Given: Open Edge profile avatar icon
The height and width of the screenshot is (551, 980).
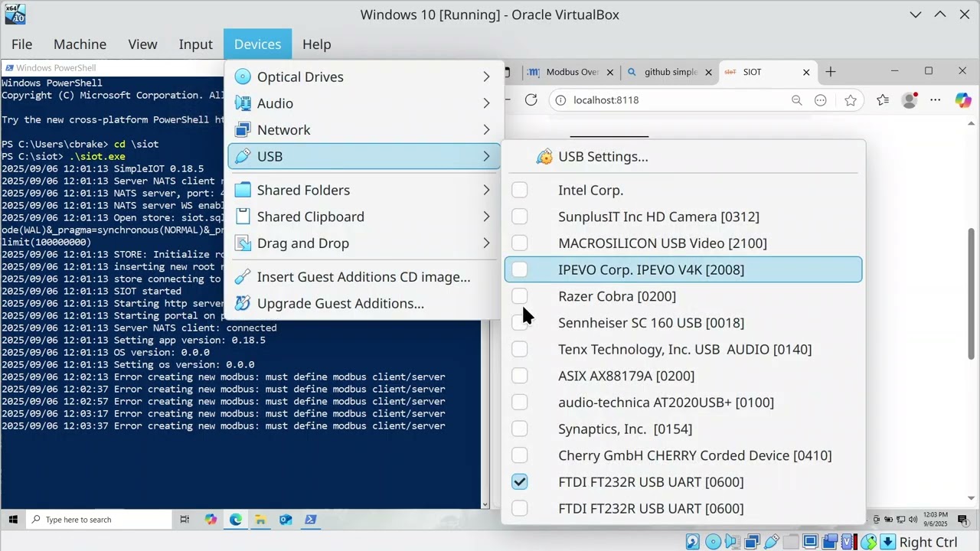Looking at the screenshot, I should pyautogui.click(x=910, y=100).
